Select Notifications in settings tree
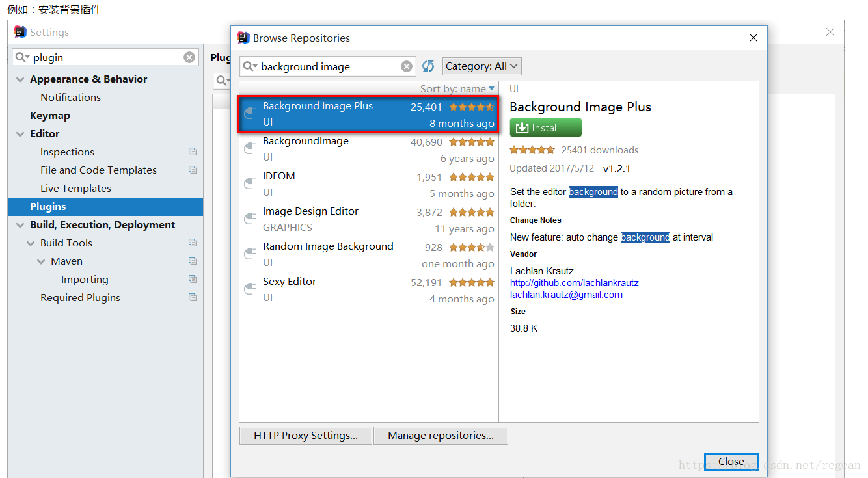868x478 pixels. [x=70, y=97]
